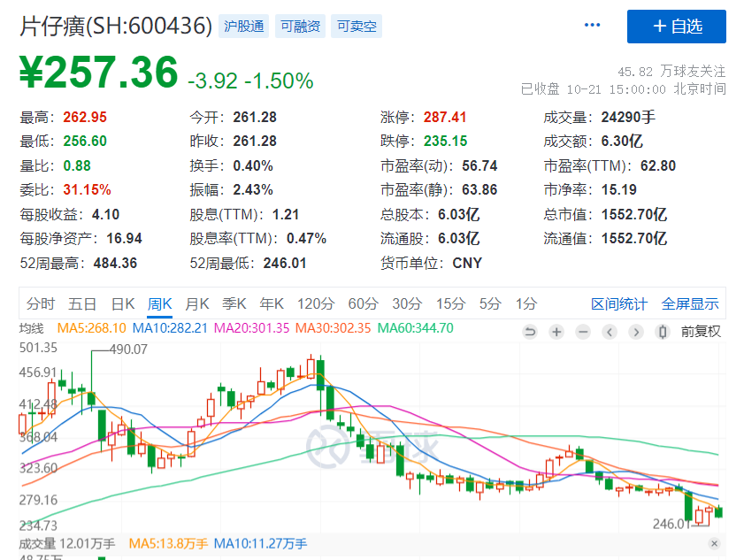The width and height of the screenshot is (744, 560).
Task: Switch to the 年K chart tab
Action: 272,303
